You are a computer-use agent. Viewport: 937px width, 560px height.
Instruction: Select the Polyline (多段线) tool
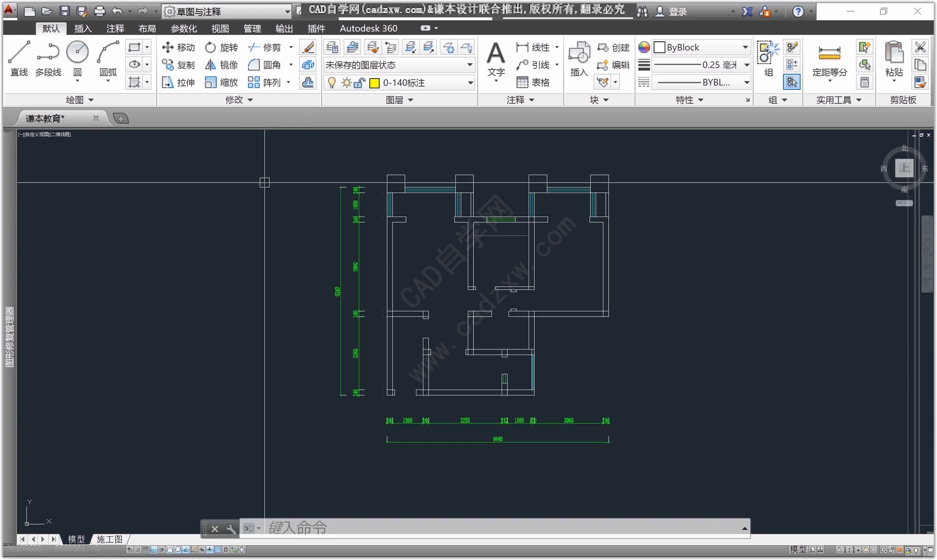(x=48, y=59)
